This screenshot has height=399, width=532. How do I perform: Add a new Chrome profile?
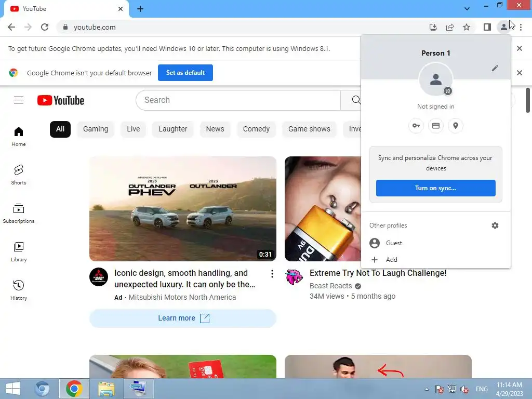coord(436,260)
